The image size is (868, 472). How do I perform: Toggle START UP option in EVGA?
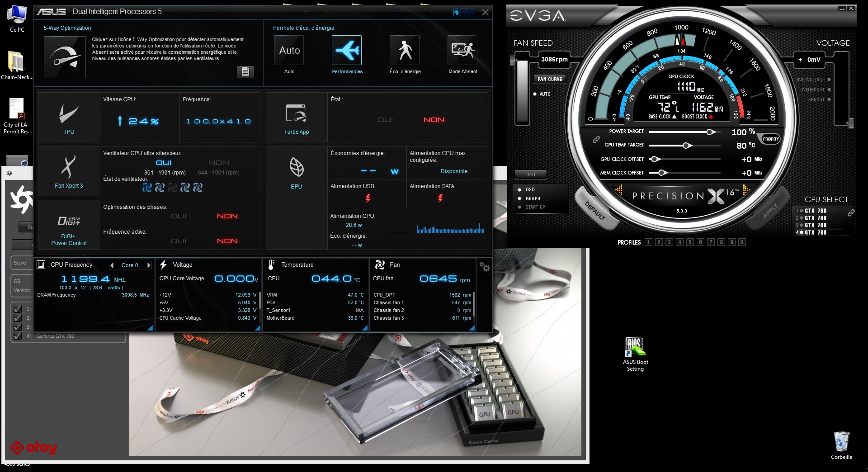click(x=532, y=208)
